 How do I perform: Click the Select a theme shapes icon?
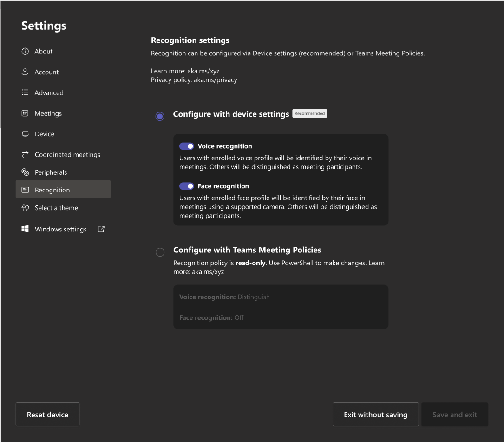click(25, 208)
